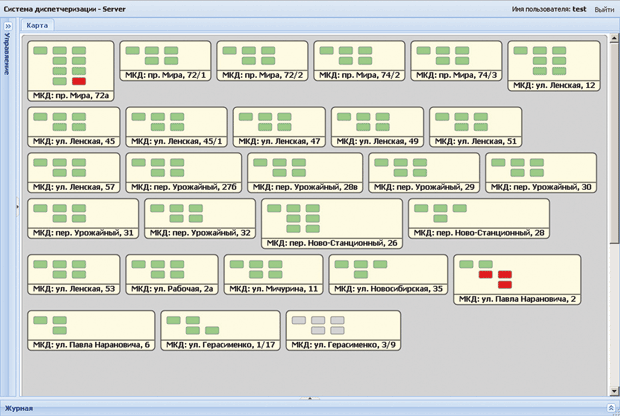Select building card МКД: ул. Ленская, 12
Screen dimensions: 620x416
[554, 66]
